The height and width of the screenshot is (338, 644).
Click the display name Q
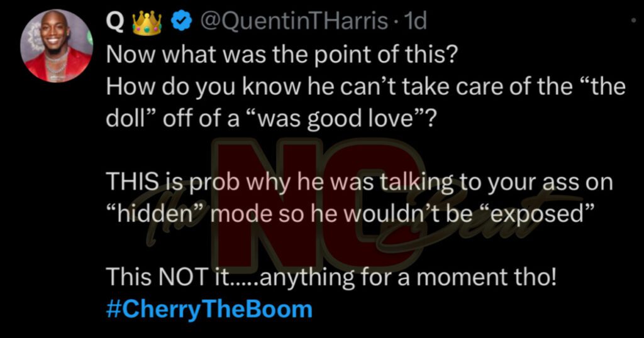click(114, 23)
